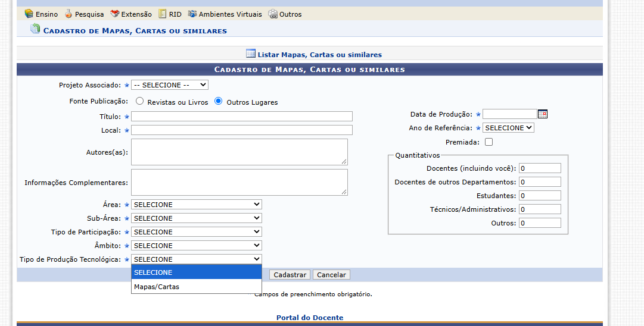Screen dimensions: 644x326
Task: Open the Pesquisa menu
Action: click(x=89, y=14)
